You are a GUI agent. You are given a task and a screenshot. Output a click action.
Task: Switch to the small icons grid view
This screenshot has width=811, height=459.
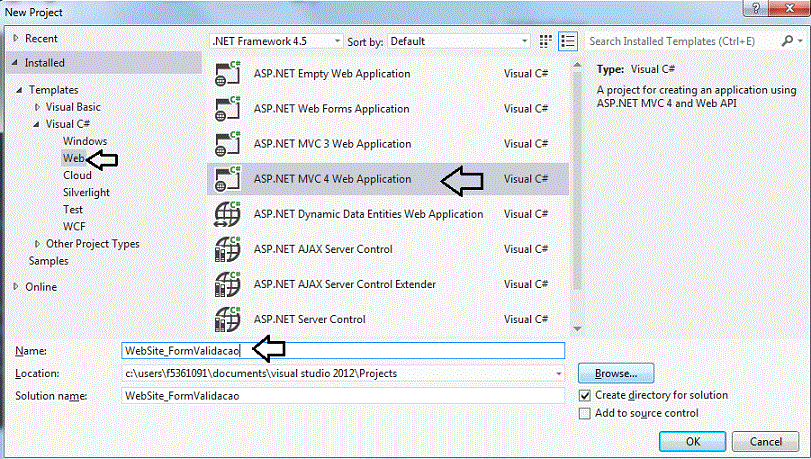pyautogui.click(x=545, y=41)
